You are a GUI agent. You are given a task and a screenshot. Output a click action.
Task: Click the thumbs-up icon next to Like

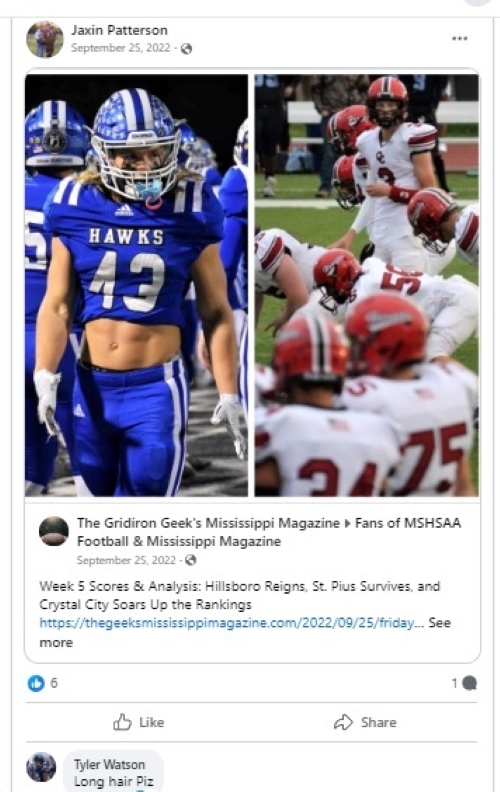[122, 722]
